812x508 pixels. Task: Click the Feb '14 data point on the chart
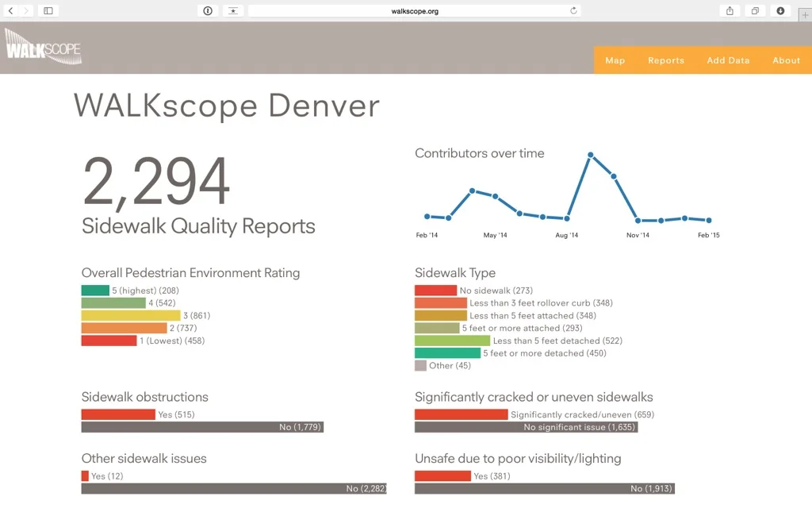427,216
